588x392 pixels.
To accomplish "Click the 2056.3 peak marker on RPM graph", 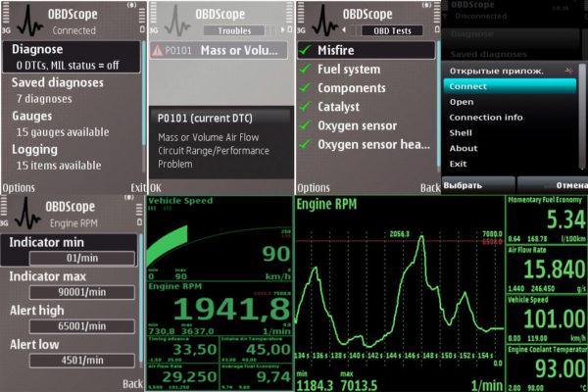I will pos(400,234).
